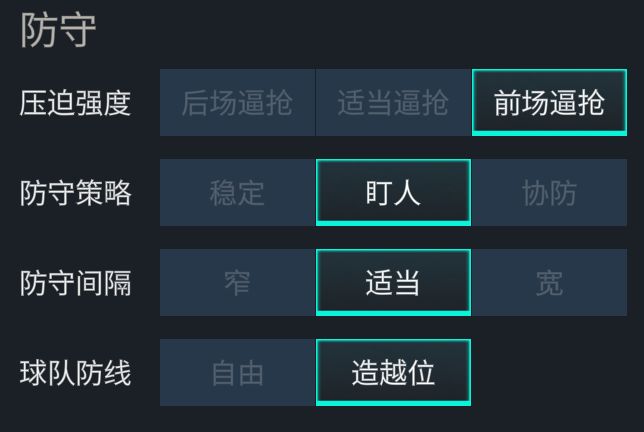Set pressing intensity to 适当逼抢
644x432 pixels.
point(393,103)
